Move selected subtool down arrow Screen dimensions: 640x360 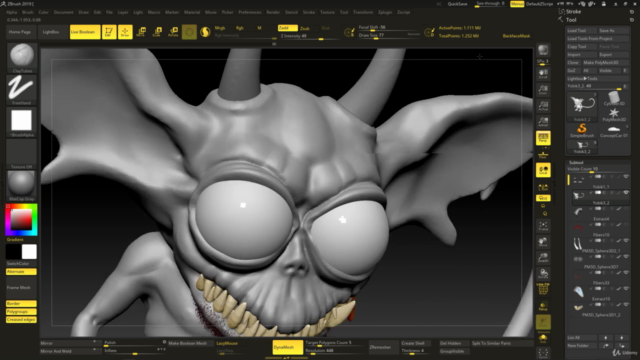pos(621,338)
